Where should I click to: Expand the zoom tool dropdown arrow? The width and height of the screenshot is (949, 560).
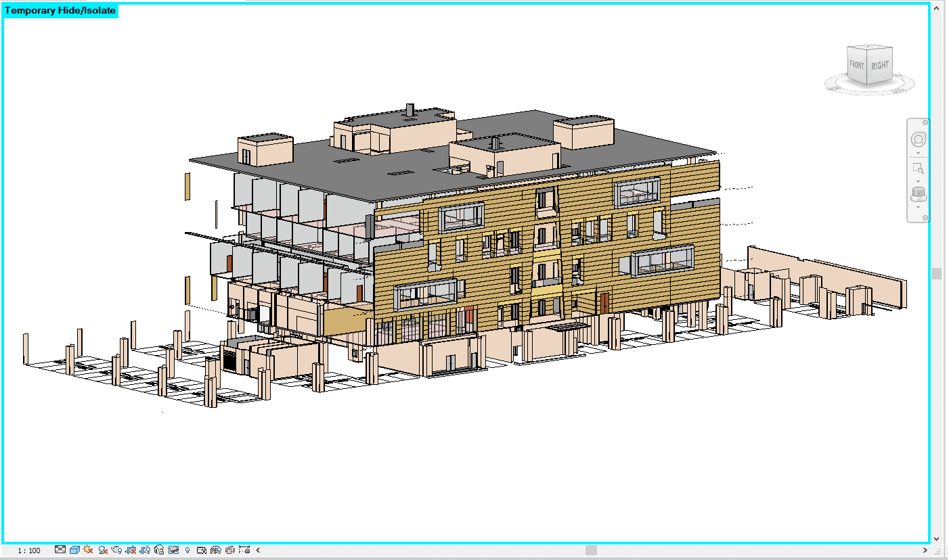pos(919,181)
